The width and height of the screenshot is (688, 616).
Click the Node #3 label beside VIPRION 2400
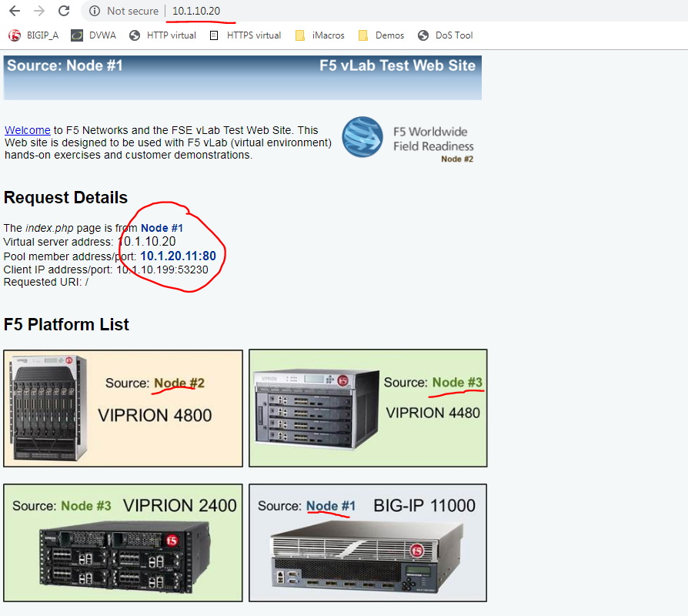86,506
